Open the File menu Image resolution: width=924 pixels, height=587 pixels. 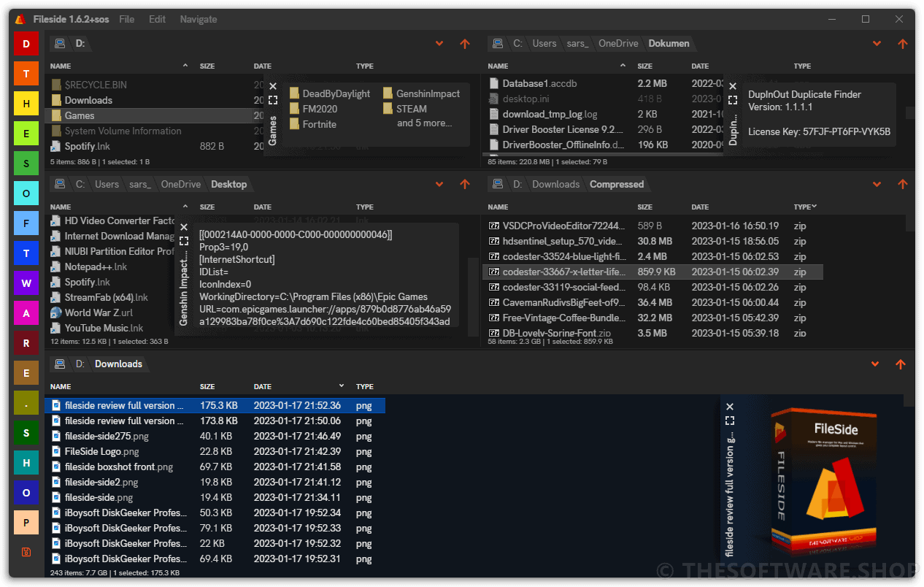click(127, 19)
